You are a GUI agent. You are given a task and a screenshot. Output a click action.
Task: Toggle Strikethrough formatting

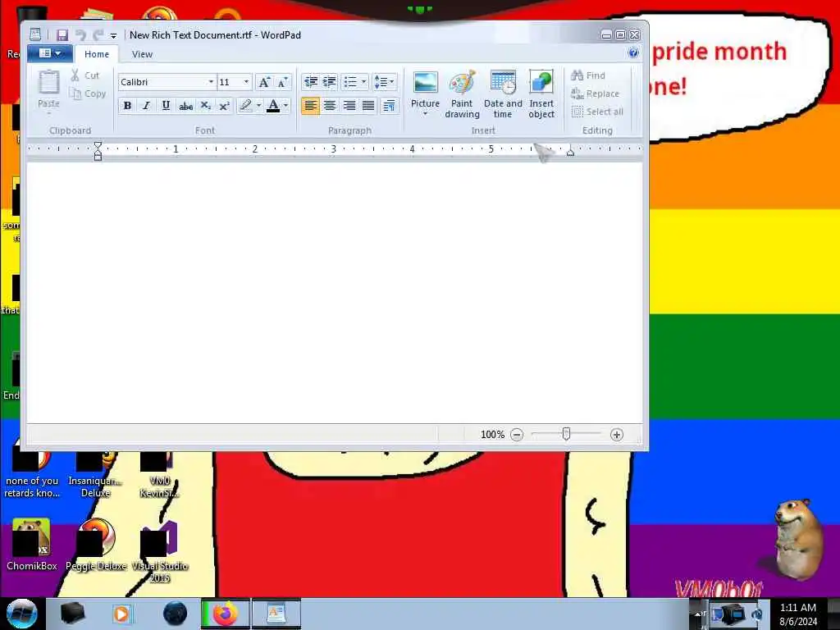[186, 106]
